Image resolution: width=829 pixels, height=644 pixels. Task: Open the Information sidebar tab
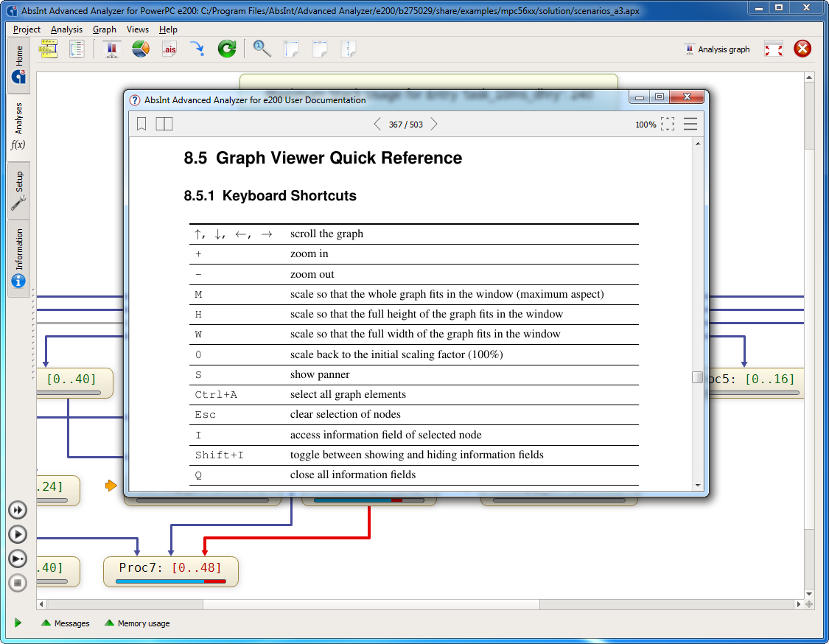[x=18, y=258]
